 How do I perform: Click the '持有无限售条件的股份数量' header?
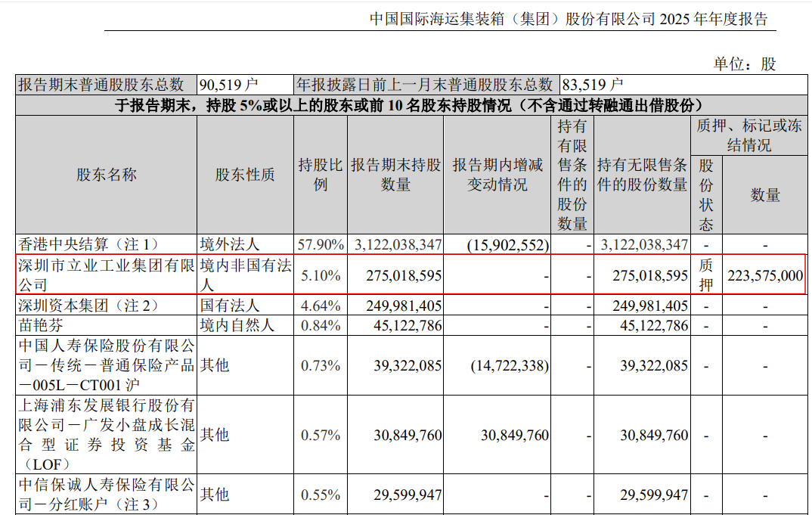[x=642, y=175]
